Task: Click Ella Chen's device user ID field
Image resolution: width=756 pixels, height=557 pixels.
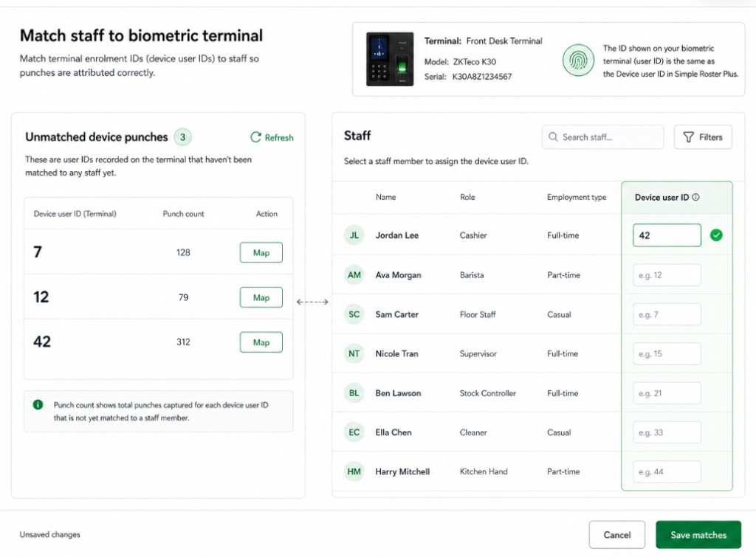Action: tap(667, 432)
